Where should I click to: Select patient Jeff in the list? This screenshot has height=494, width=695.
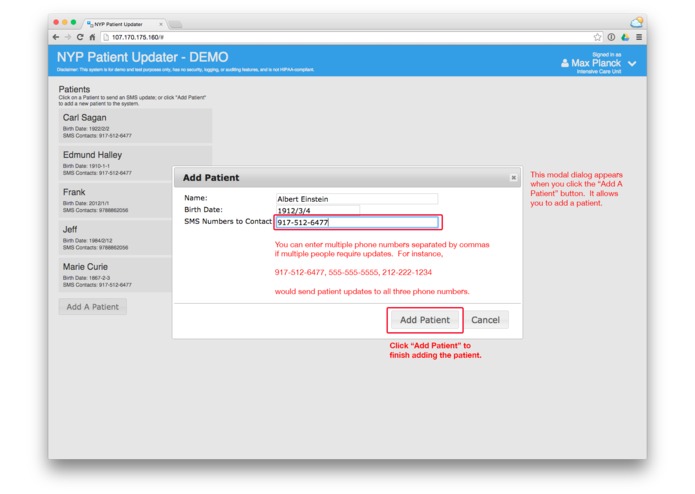(x=115, y=237)
